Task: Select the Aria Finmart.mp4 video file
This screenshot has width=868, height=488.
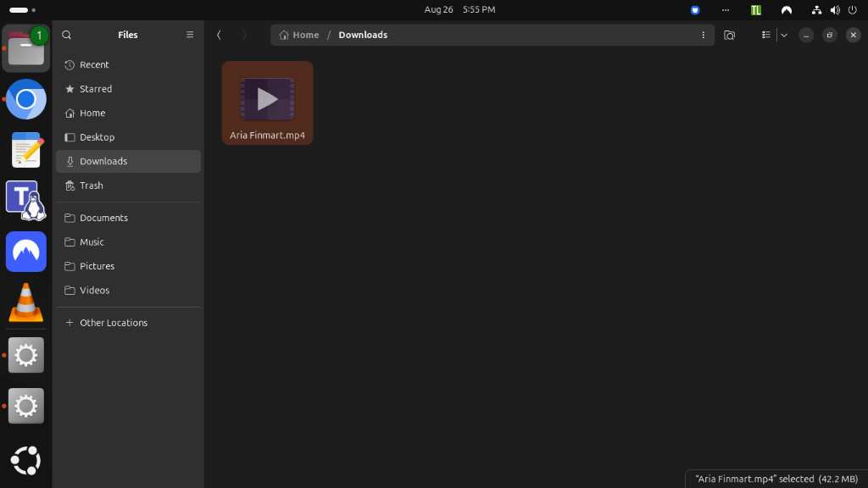Action: click(x=267, y=103)
